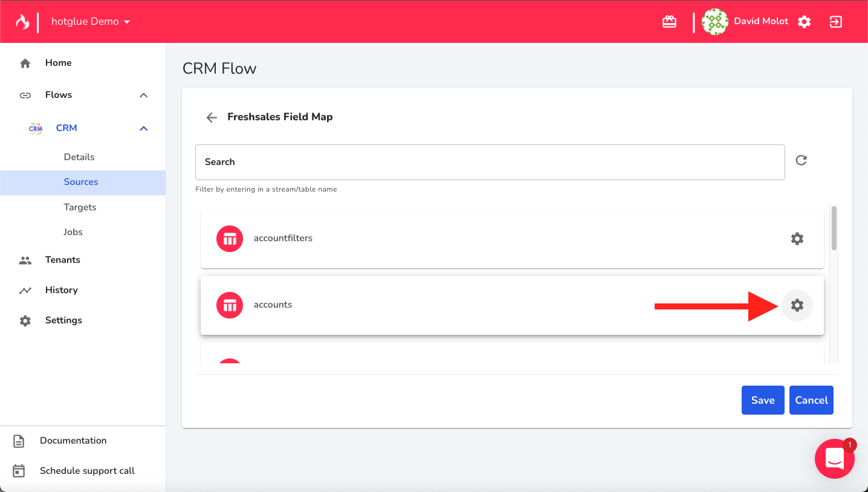Open the accounts gear settings
The height and width of the screenshot is (492, 868).
click(797, 305)
